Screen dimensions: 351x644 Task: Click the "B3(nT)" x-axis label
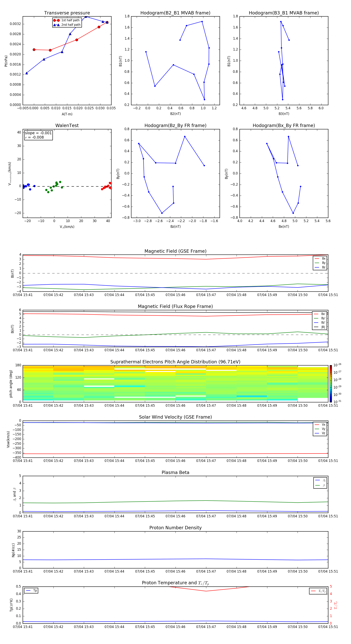pos(284,114)
